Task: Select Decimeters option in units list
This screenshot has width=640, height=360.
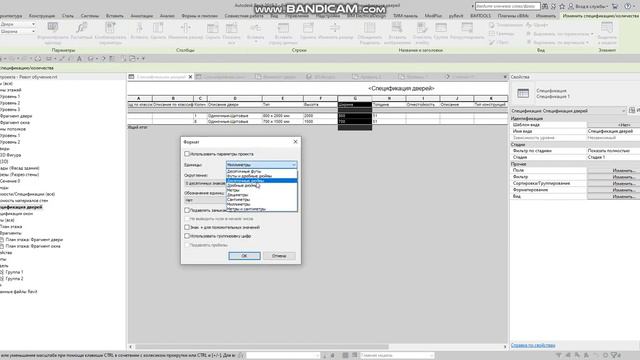Action: 262,195
